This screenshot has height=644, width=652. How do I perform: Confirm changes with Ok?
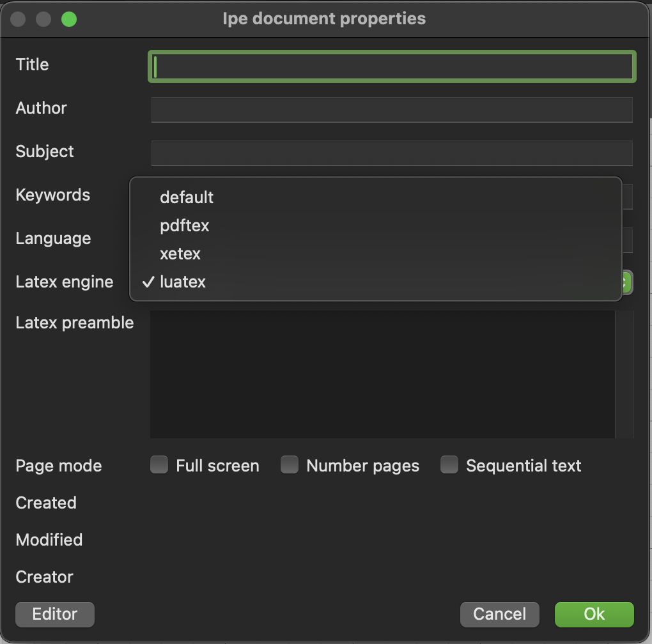pos(593,614)
